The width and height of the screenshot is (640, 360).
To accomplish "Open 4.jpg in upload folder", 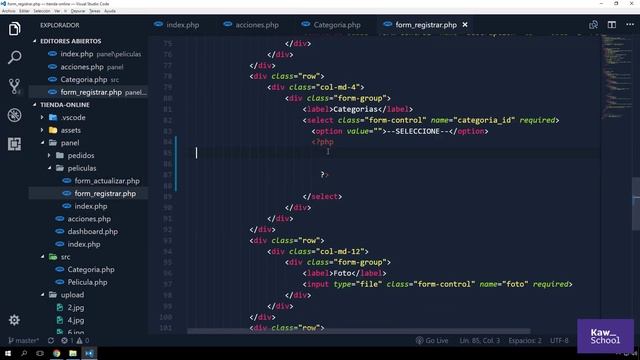I will point(76,320).
